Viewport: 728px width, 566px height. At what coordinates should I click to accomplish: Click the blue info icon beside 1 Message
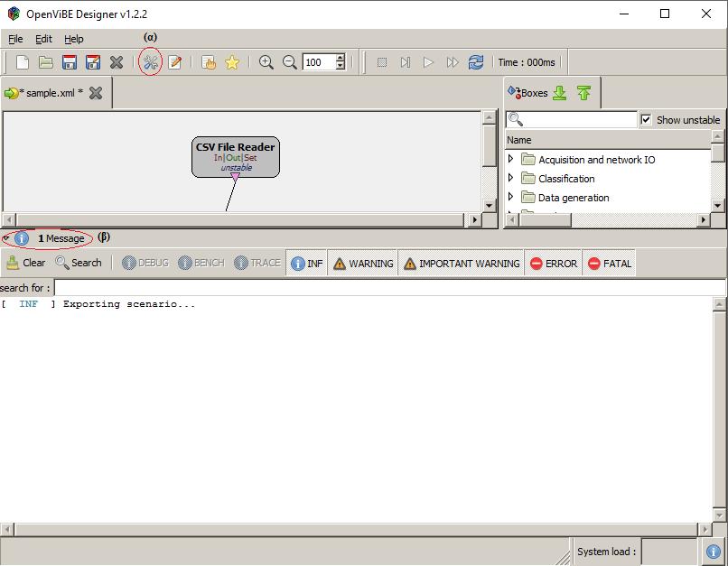[x=22, y=238]
